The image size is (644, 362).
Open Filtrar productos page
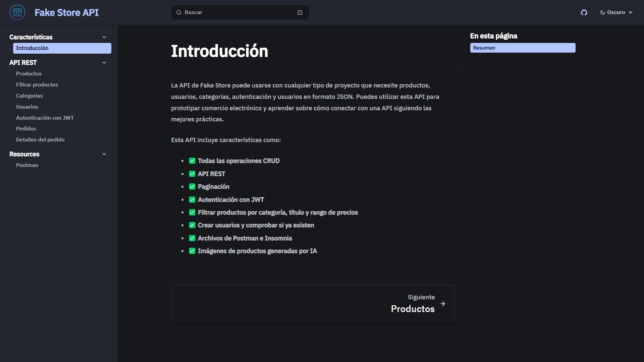[x=37, y=85]
